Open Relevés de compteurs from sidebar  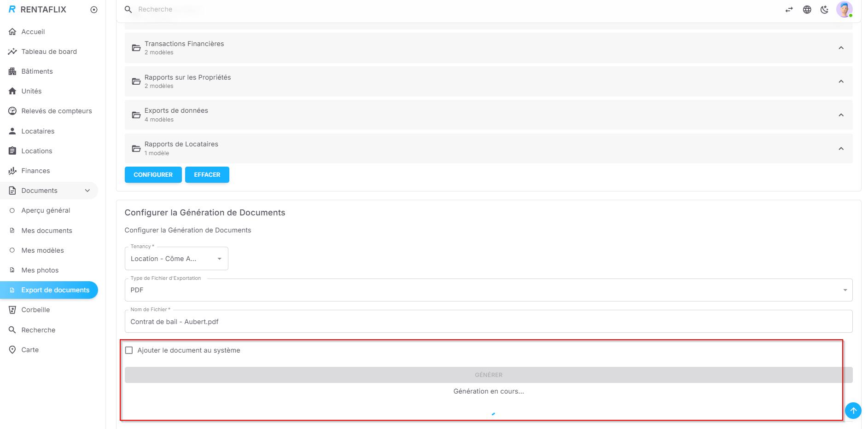[56, 111]
